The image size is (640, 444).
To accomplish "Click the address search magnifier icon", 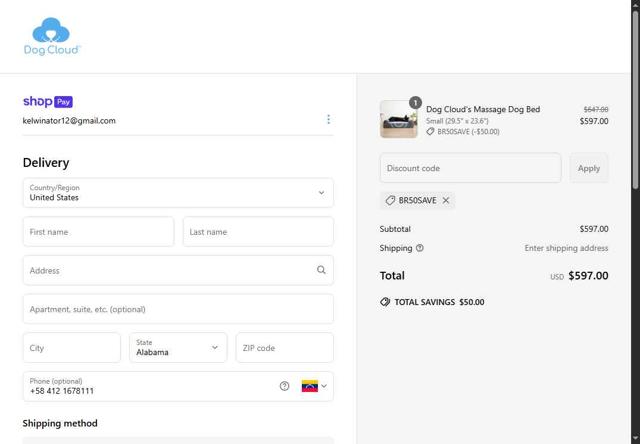I will click(321, 270).
